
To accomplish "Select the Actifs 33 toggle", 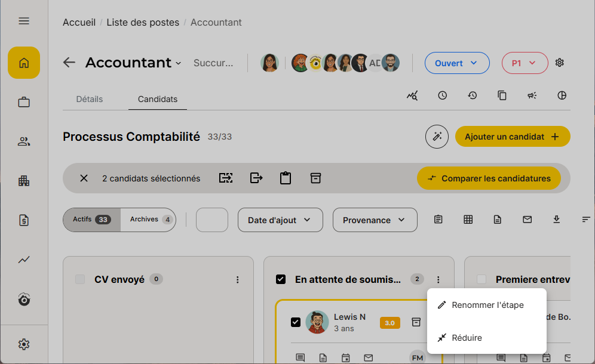I will pyautogui.click(x=92, y=220).
